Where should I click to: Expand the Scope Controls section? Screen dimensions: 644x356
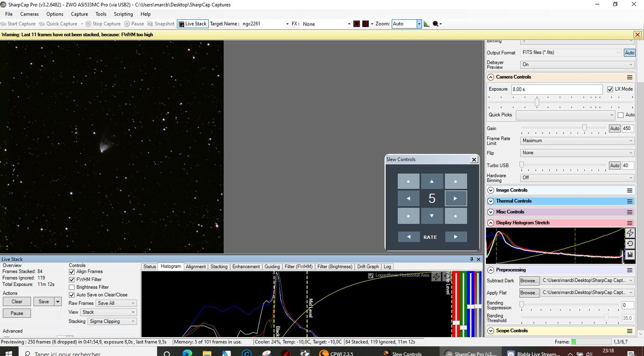[x=491, y=331]
